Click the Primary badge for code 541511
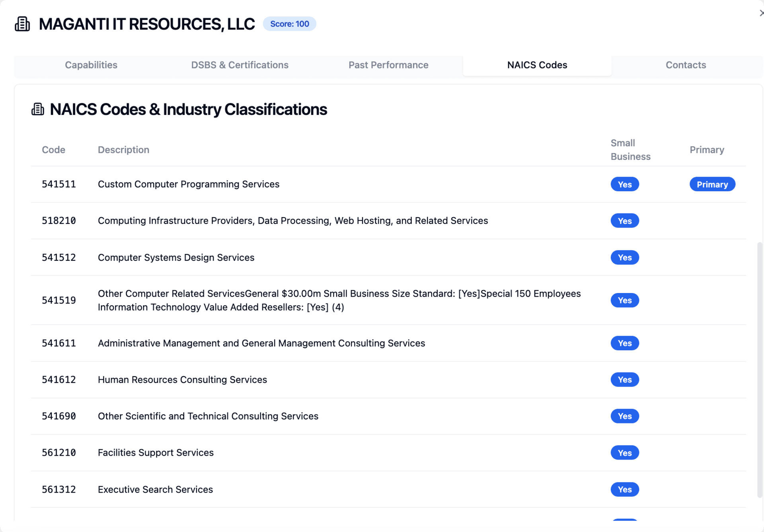This screenshot has width=764, height=532. [712, 184]
